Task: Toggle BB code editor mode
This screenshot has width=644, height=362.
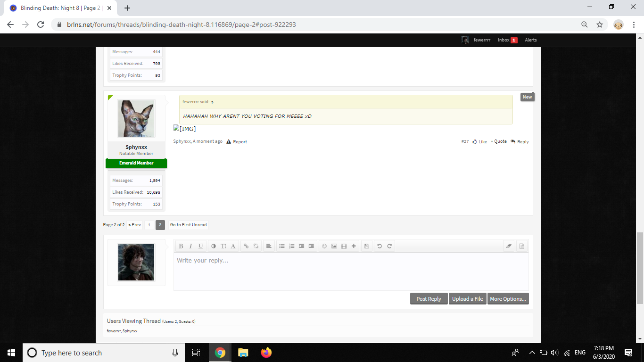Action: pyautogui.click(x=521, y=246)
